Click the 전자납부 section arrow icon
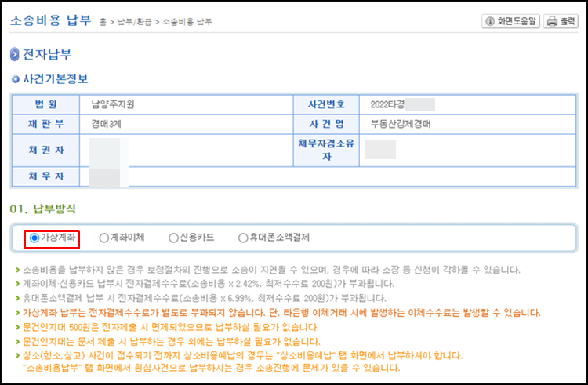 click(x=15, y=54)
